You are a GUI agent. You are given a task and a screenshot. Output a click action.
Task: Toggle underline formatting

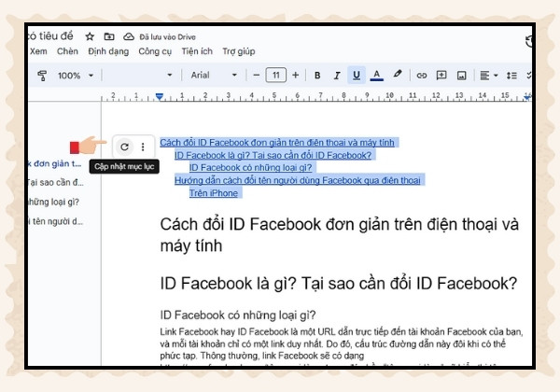(x=357, y=75)
